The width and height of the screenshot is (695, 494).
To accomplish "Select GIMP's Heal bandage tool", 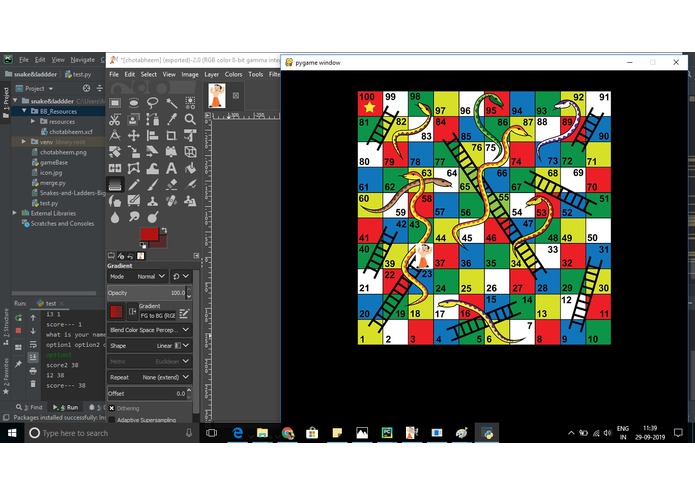I will coord(172,201).
